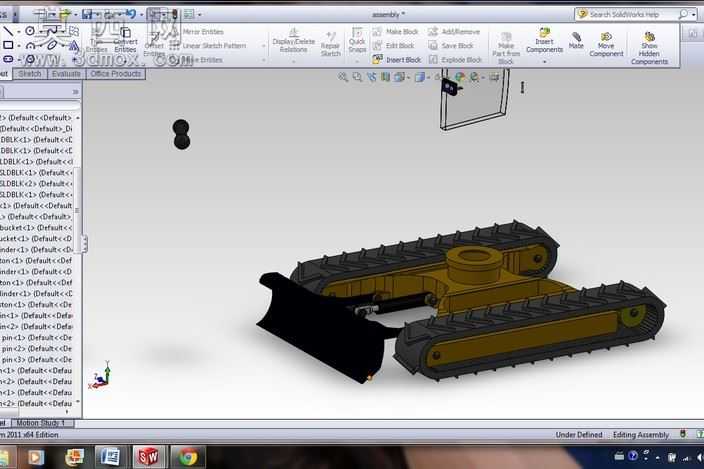Image resolution: width=704 pixels, height=469 pixels.
Task: Open SolidWorks from Windows taskbar
Action: [148, 457]
